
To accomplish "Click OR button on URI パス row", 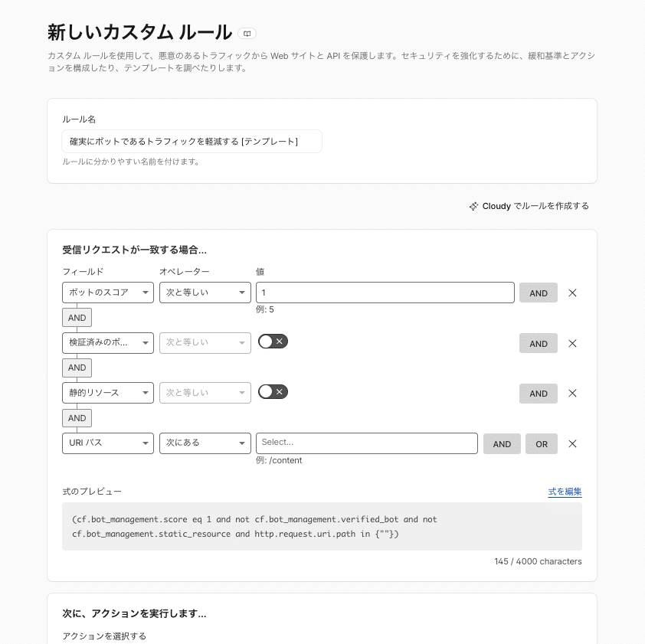I will [542, 443].
